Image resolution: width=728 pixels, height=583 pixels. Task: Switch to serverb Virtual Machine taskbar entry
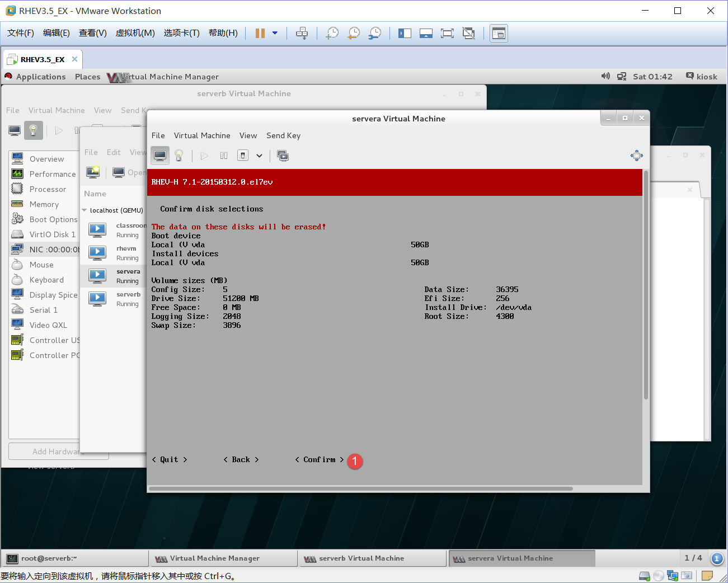coord(373,558)
